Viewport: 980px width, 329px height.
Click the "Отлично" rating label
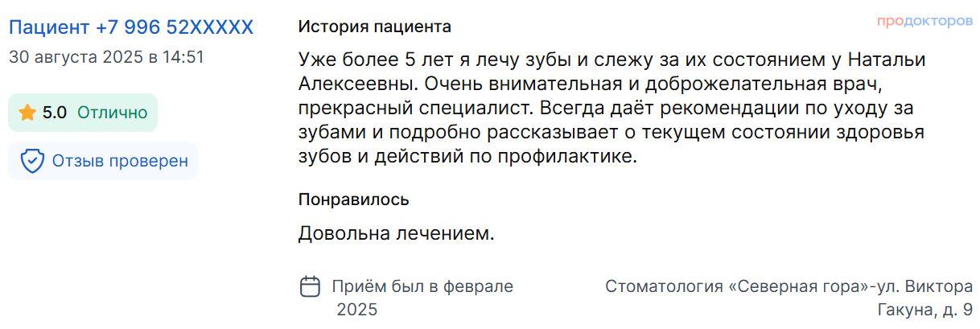click(112, 113)
